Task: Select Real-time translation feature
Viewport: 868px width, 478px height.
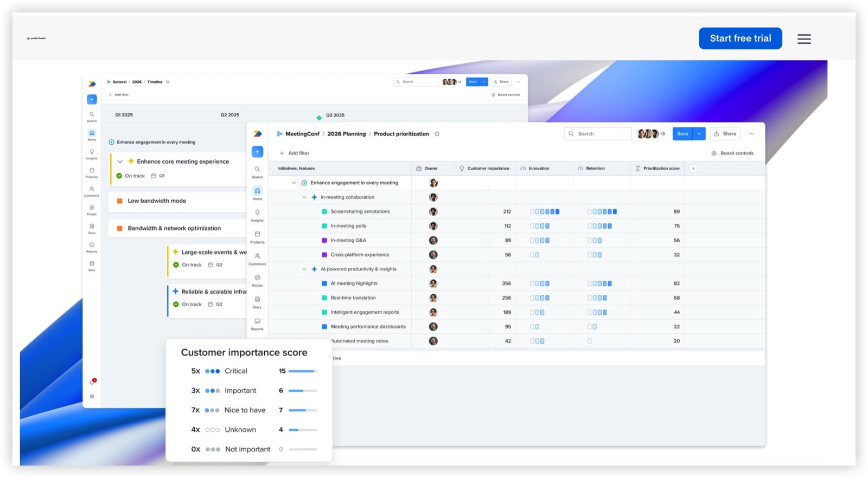Action: (353, 298)
